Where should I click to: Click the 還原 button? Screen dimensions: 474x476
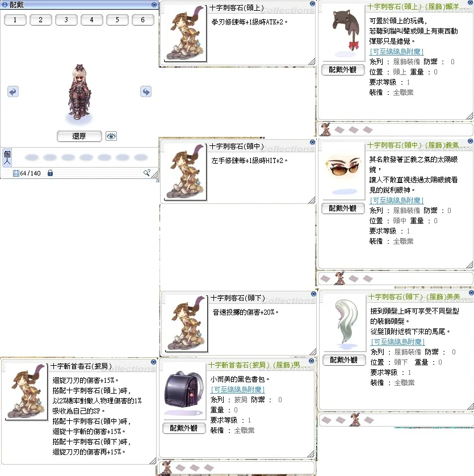[79, 136]
